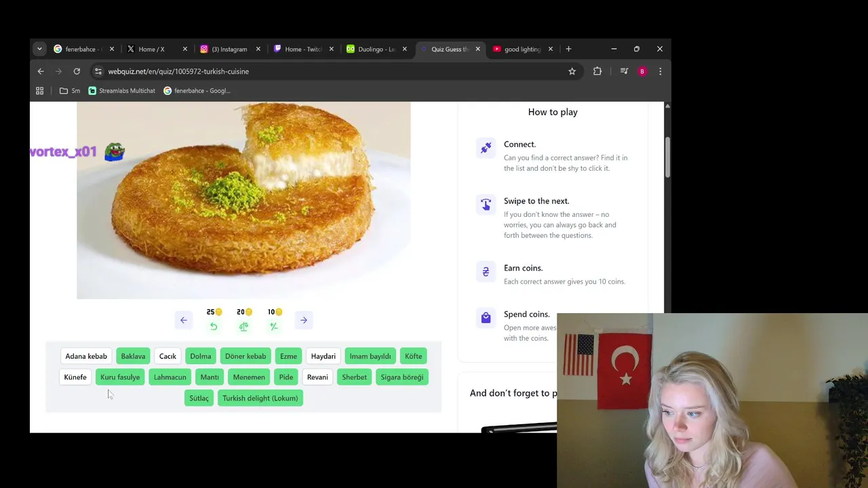Expand the tab search dropdown arrow

coord(39,49)
